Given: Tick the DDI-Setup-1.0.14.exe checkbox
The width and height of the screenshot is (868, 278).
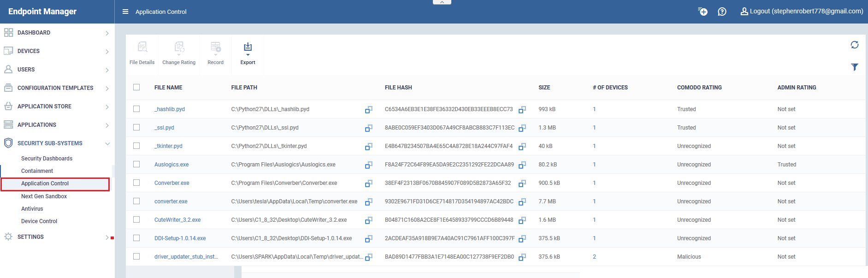Looking at the screenshot, I should [x=136, y=238].
